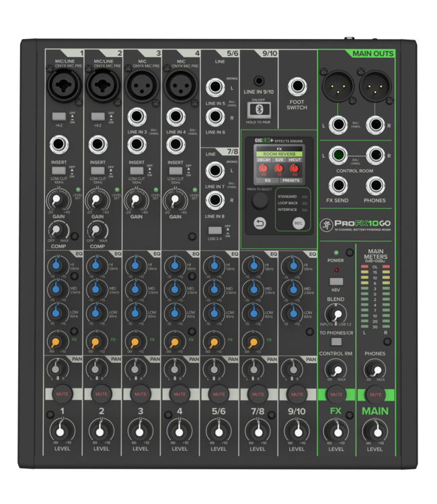Click the left main out XLR connector
The image size is (437, 504).
click(x=338, y=86)
